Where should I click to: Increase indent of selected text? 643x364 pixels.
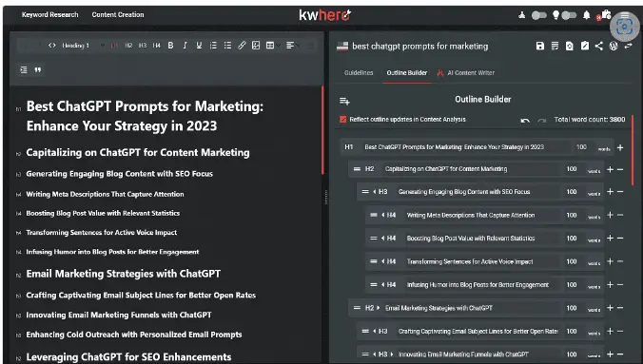(24, 70)
